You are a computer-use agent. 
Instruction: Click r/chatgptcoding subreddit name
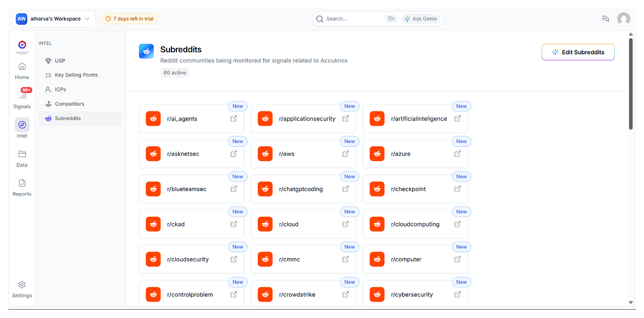pyautogui.click(x=301, y=189)
